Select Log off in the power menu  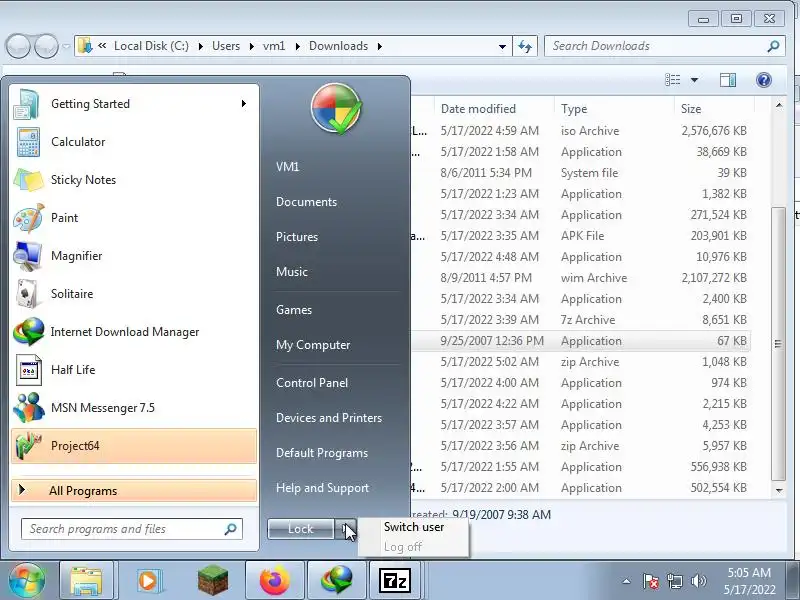point(403,547)
